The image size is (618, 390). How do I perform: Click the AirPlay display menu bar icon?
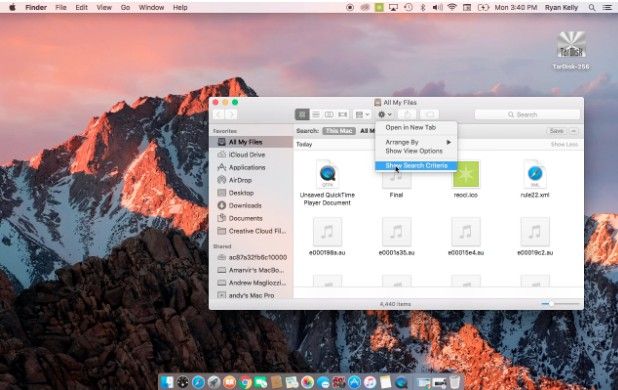click(393, 7)
